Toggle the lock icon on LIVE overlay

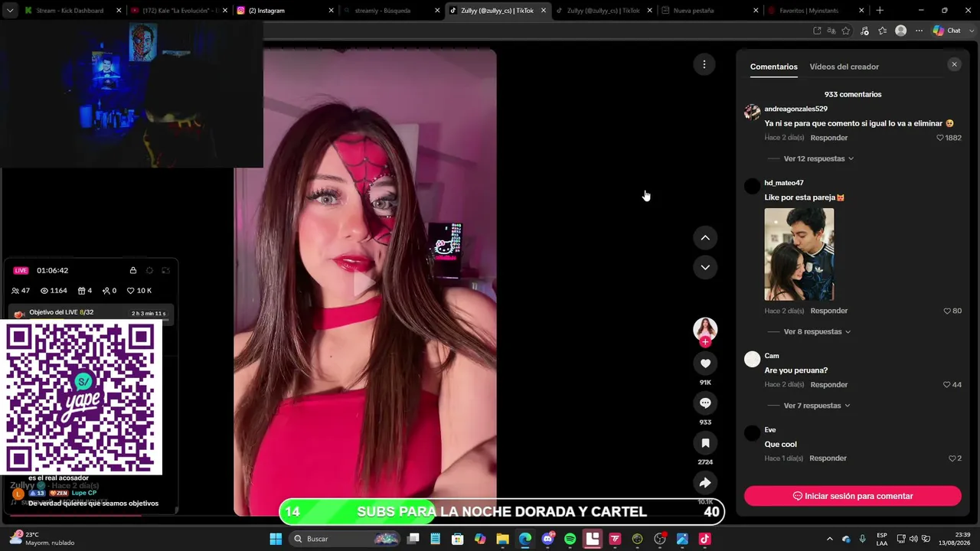tap(133, 270)
